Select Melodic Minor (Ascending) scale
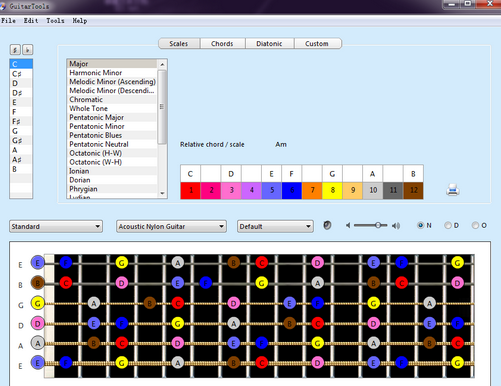 point(112,82)
